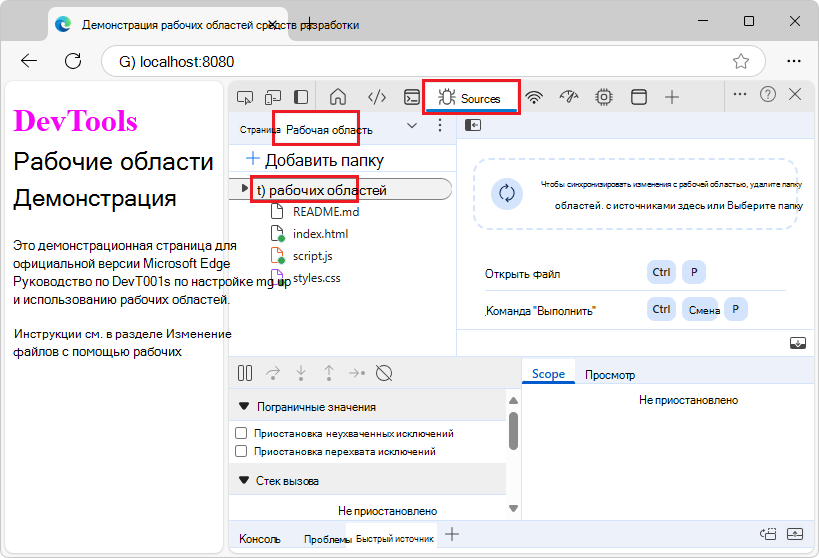Click scrollbar down arrow in debugger pane
819x558 pixels.
point(513,508)
